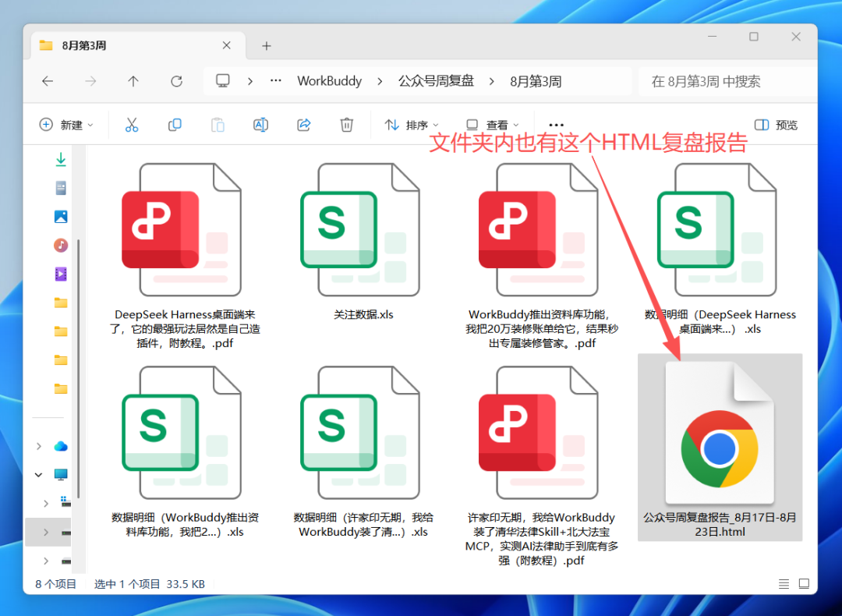The image size is (842, 616).
Task: Open Videos in the sidebar
Action: (x=61, y=274)
